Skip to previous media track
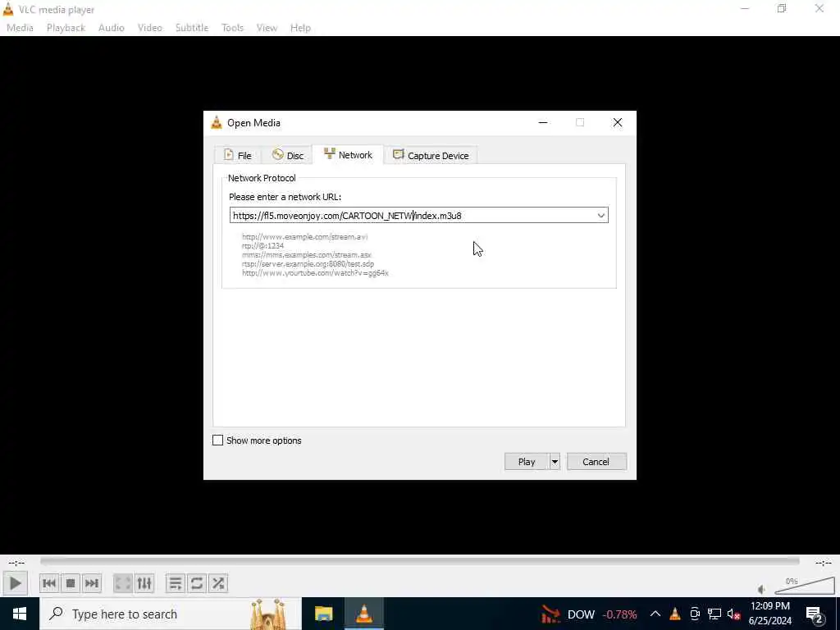The image size is (840, 630). [x=48, y=583]
